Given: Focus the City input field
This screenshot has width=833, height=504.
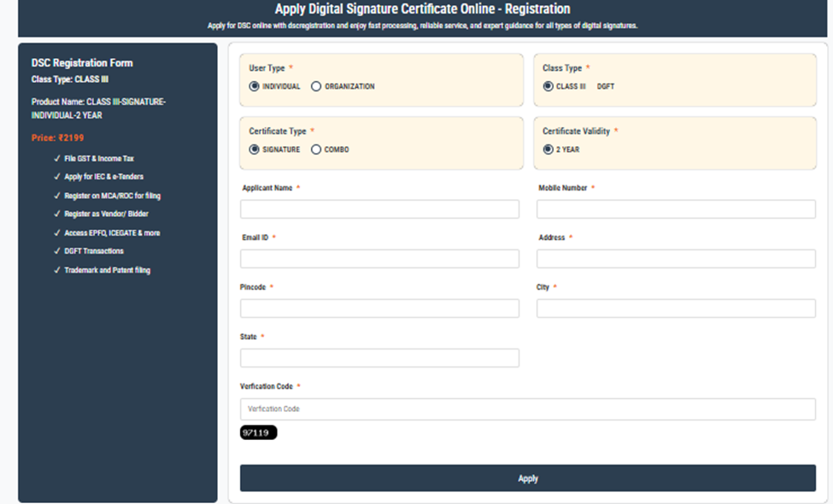Looking at the screenshot, I should coord(676,308).
